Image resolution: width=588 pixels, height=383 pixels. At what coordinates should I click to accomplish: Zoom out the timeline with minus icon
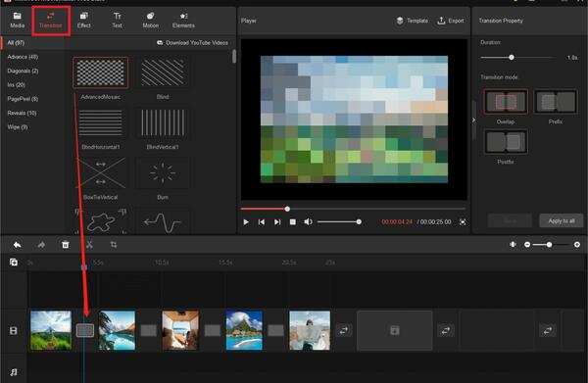point(527,244)
